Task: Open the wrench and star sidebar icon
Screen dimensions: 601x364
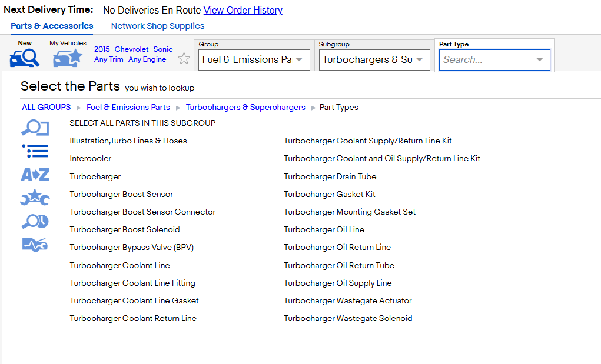Action: point(35,198)
